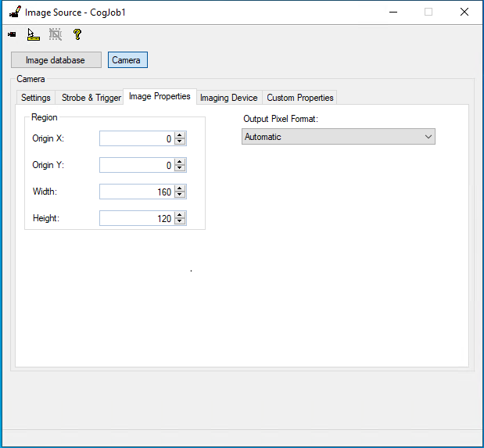484x448 pixels.
Task: Select the Image Properties tab
Action: [x=160, y=97]
